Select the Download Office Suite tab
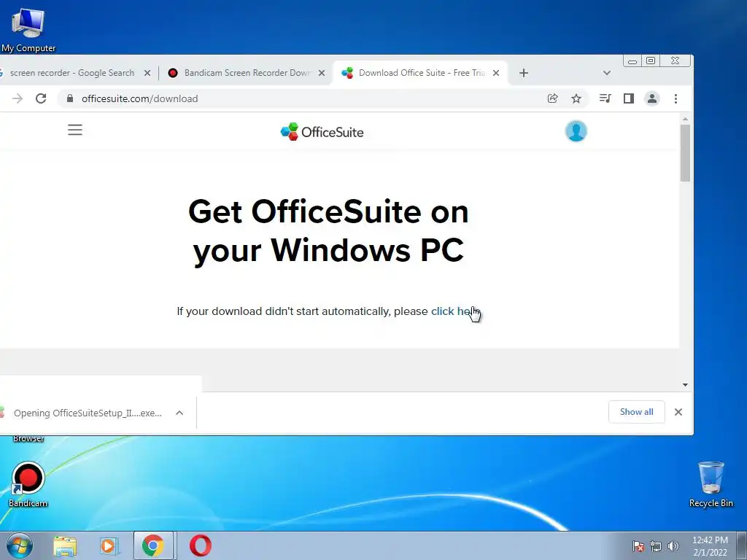The width and height of the screenshot is (747, 560). pos(421,73)
